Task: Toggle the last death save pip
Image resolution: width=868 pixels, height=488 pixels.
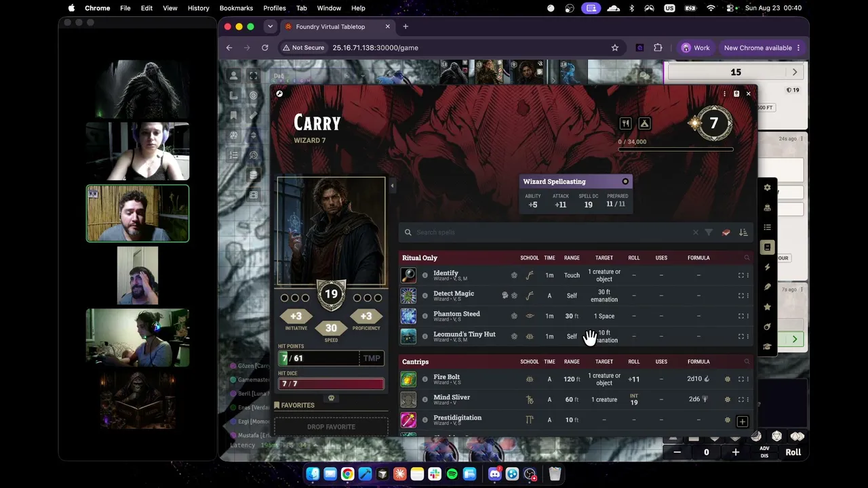Action: [378, 298]
